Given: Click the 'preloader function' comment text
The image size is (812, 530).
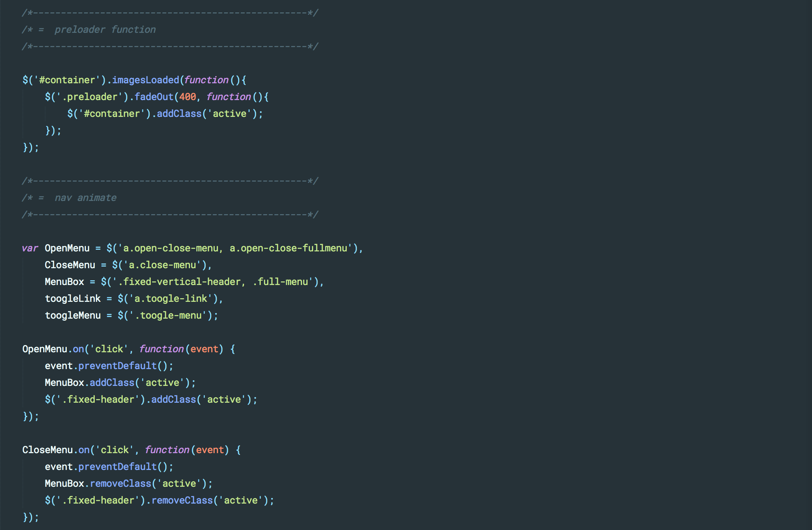Looking at the screenshot, I should (x=105, y=30).
